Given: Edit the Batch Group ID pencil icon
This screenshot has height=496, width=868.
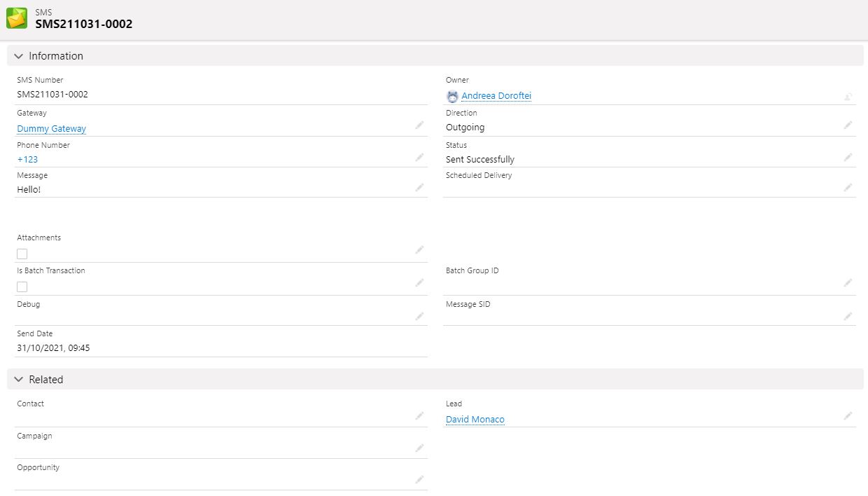Looking at the screenshot, I should point(848,282).
